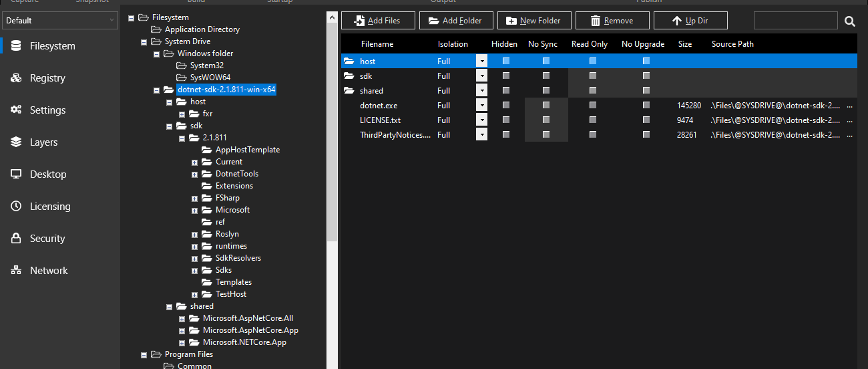Collapse the System Drive tree node
This screenshot has height=369, width=868.
click(x=144, y=41)
